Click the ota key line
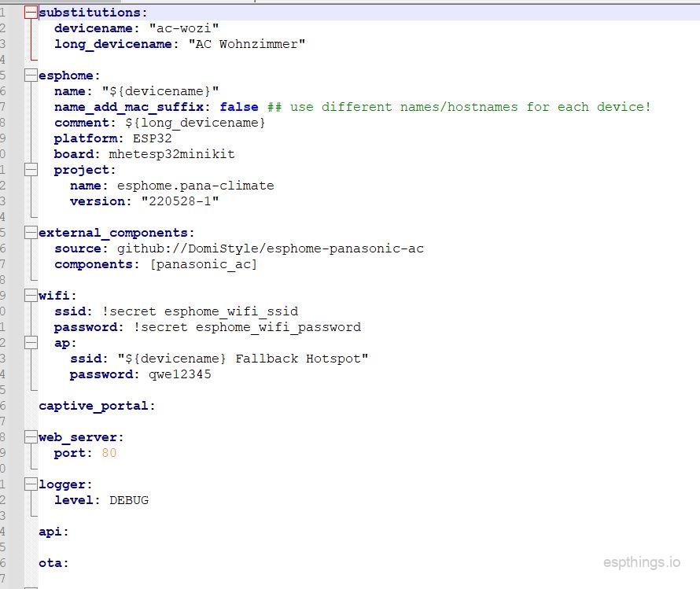 click(53, 563)
